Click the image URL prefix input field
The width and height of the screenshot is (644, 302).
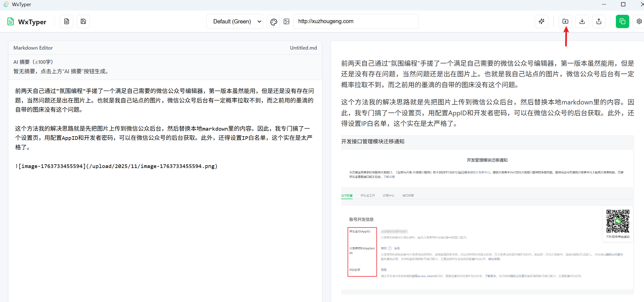(356, 21)
